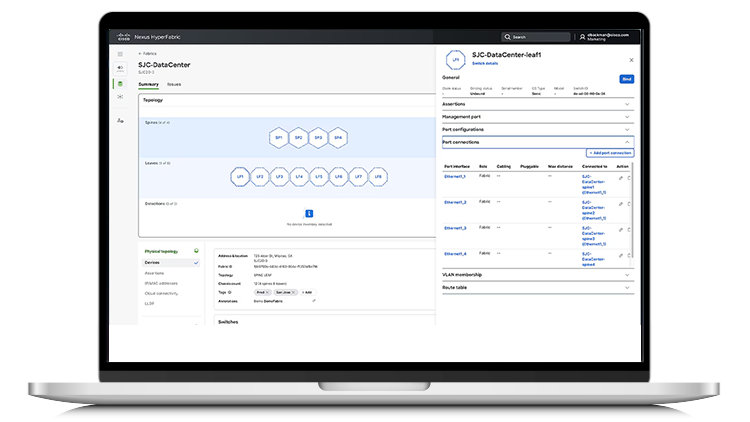Select spine node SP3 in topology
This screenshot has width=750, height=422.
pyautogui.click(x=318, y=138)
